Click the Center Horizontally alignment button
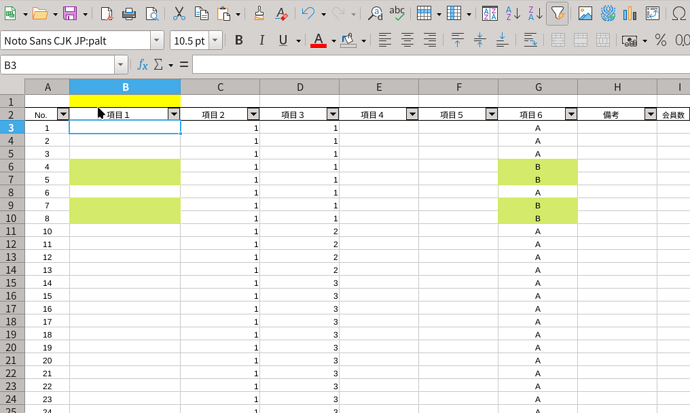690x413 pixels. 409,41
